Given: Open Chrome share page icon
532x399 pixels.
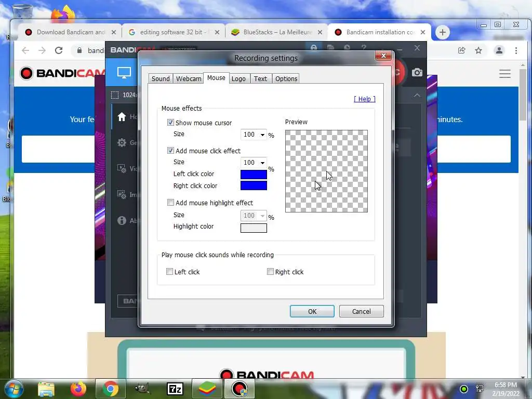Looking at the screenshot, I should point(461,50).
